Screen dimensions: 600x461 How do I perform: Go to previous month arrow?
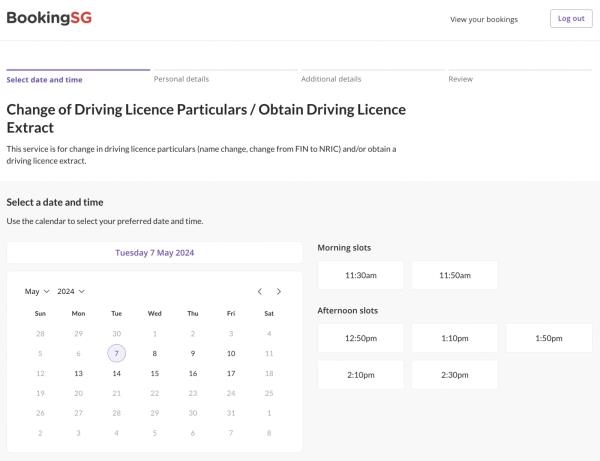pyautogui.click(x=260, y=291)
